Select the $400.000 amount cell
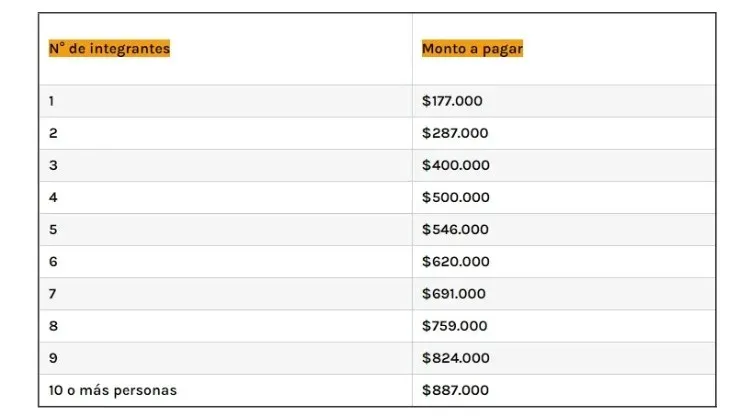Image resolution: width=740 pixels, height=416 pixels. point(456,165)
